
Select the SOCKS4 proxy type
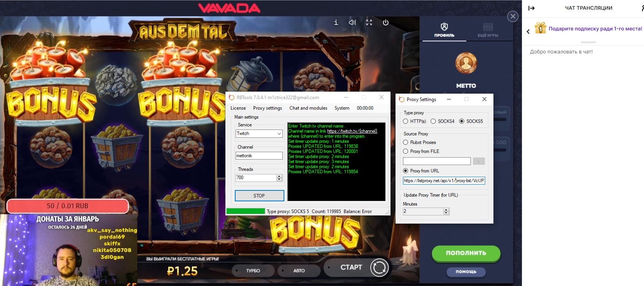click(433, 121)
